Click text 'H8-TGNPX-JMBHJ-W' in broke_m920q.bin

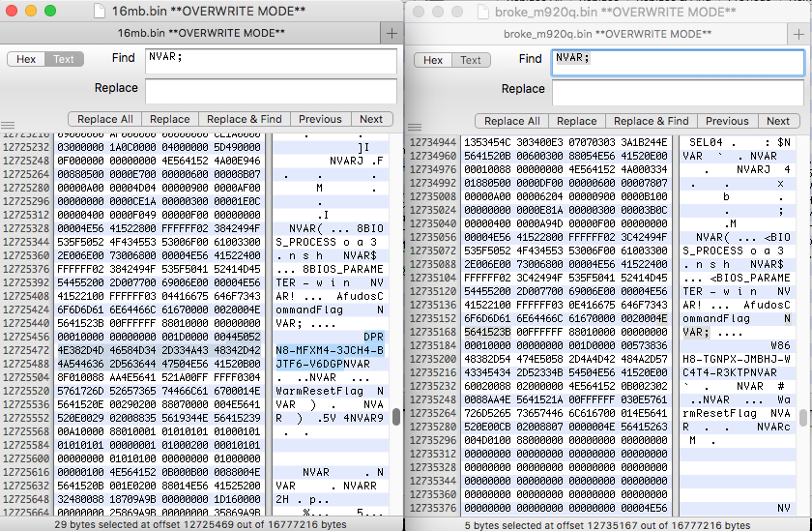click(737, 359)
